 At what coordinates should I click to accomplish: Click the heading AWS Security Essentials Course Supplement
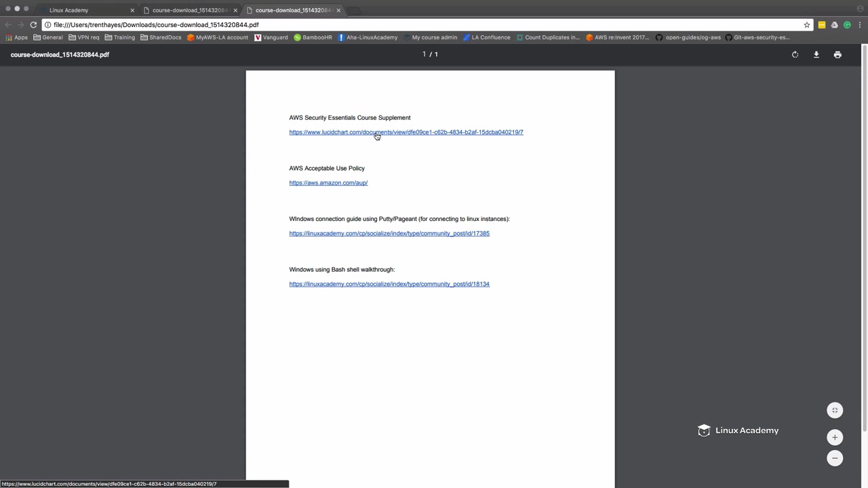[350, 118]
